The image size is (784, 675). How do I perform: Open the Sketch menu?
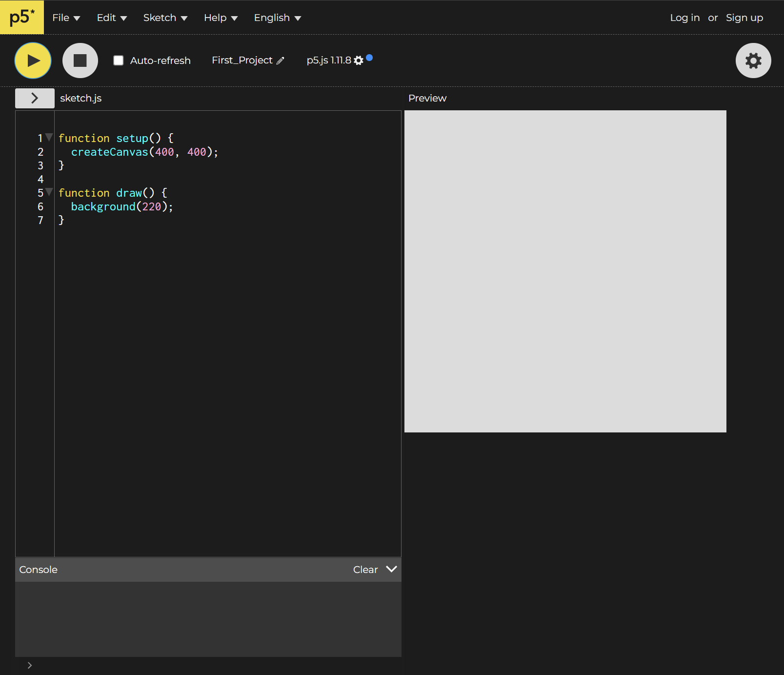165,18
